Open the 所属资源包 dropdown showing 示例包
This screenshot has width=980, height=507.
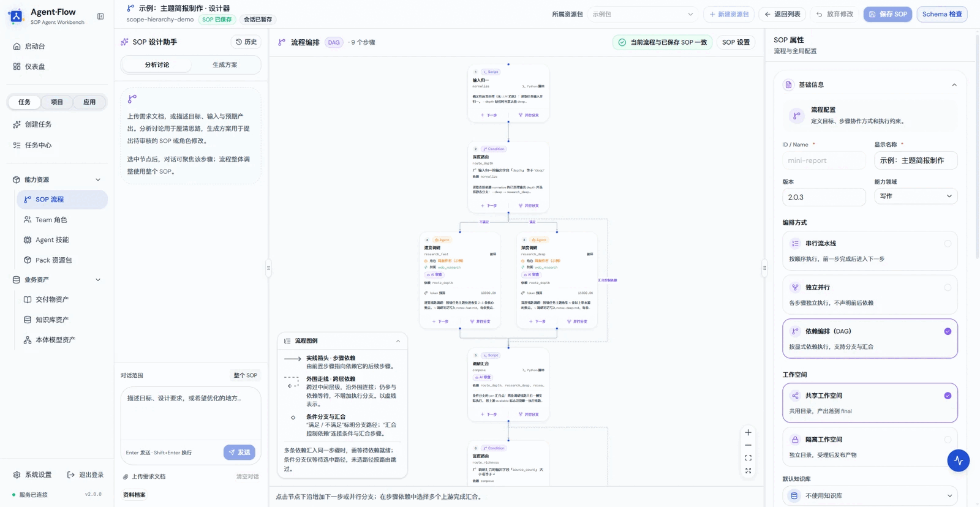(643, 14)
